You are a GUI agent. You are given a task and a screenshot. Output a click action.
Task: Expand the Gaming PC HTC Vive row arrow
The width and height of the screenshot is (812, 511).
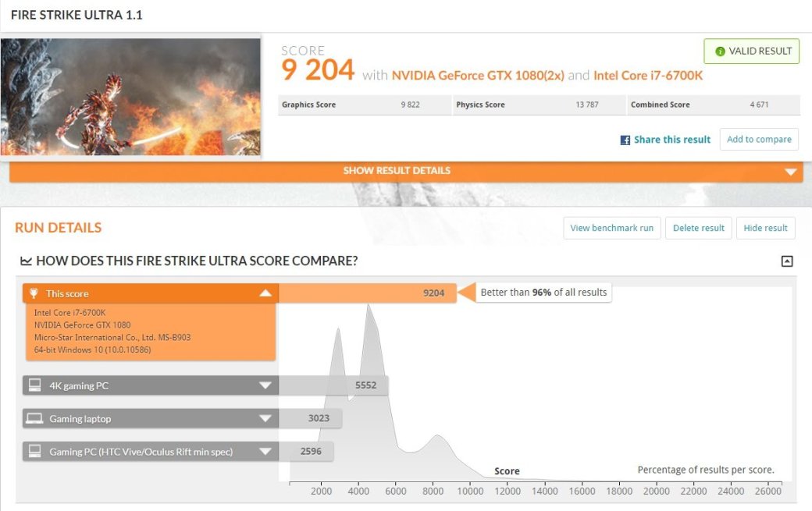tap(265, 452)
